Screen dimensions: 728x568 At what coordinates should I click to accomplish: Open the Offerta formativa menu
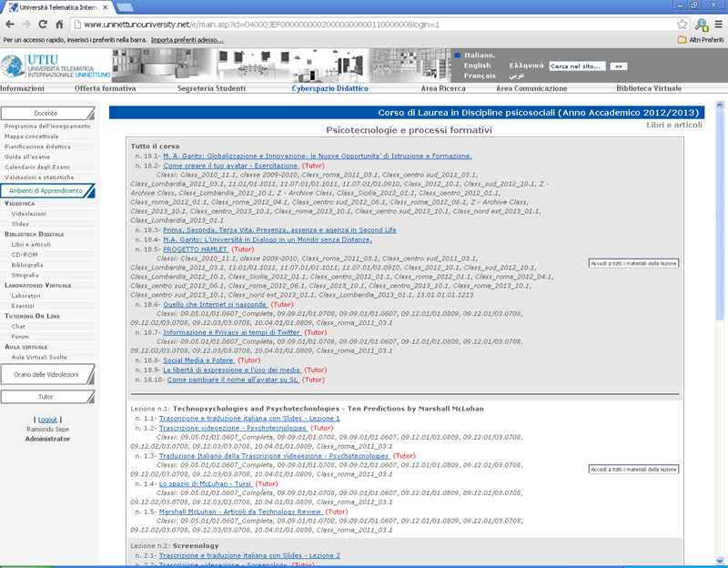(105, 88)
